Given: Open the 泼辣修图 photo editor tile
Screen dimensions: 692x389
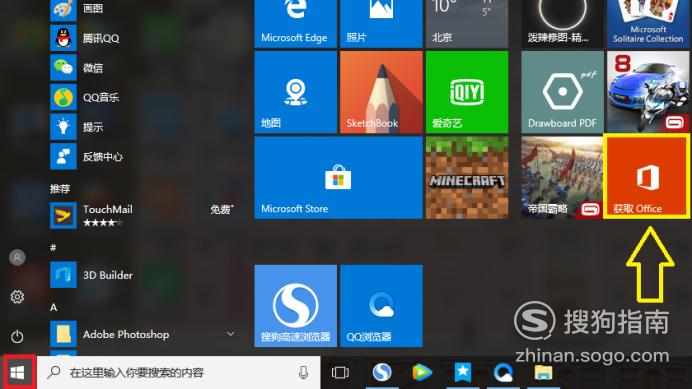Looking at the screenshot, I should coord(562,23).
